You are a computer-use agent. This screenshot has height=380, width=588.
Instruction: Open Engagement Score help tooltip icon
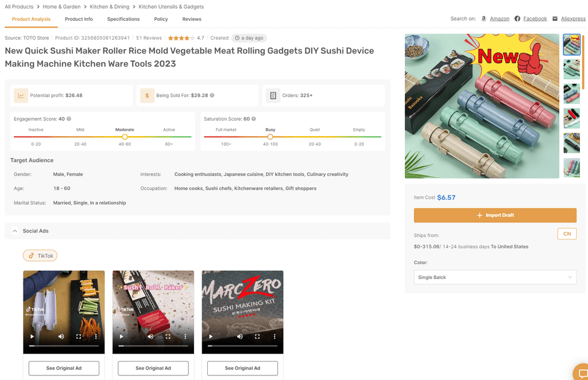click(69, 119)
